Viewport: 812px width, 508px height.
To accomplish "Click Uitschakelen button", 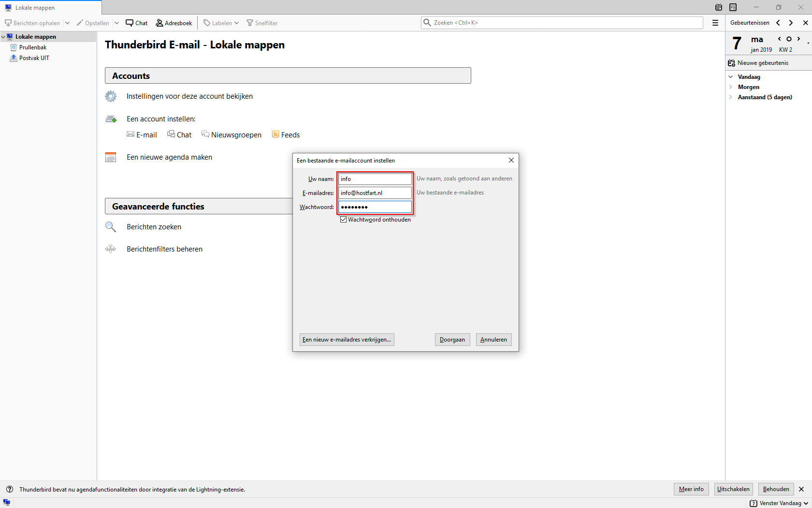I will [x=733, y=489].
